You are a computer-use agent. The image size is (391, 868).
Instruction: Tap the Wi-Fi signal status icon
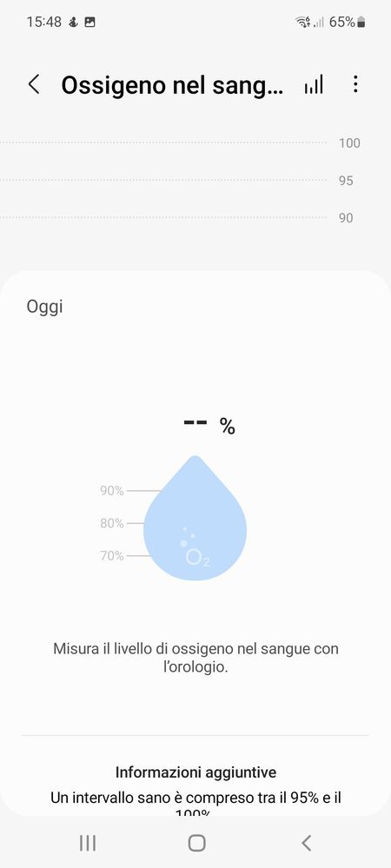(x=303, y=22)
